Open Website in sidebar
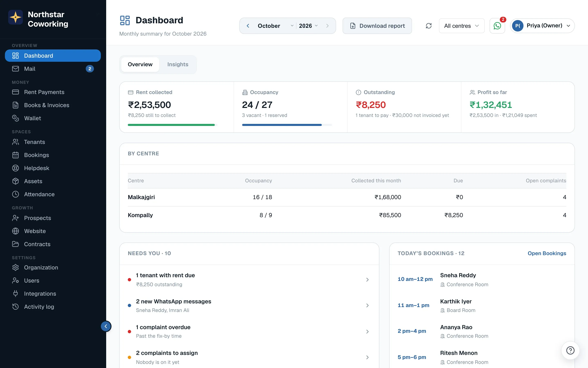This screenshot has width=588, height=368. coord(53,231)
